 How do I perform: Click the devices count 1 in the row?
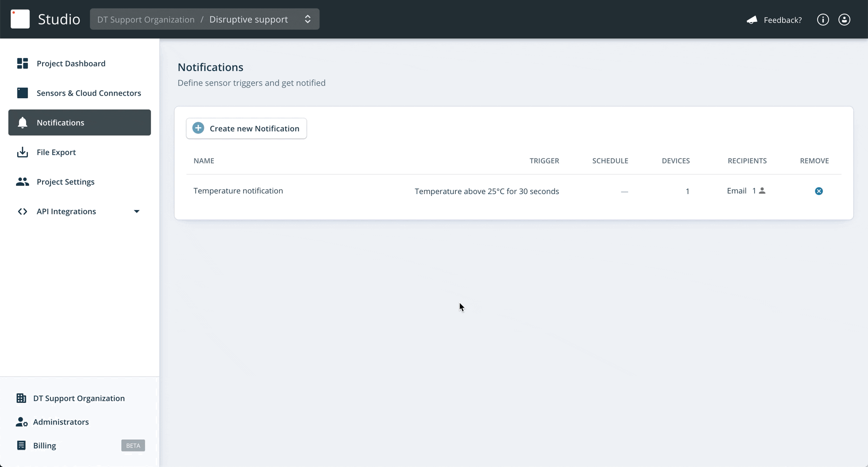687,191
